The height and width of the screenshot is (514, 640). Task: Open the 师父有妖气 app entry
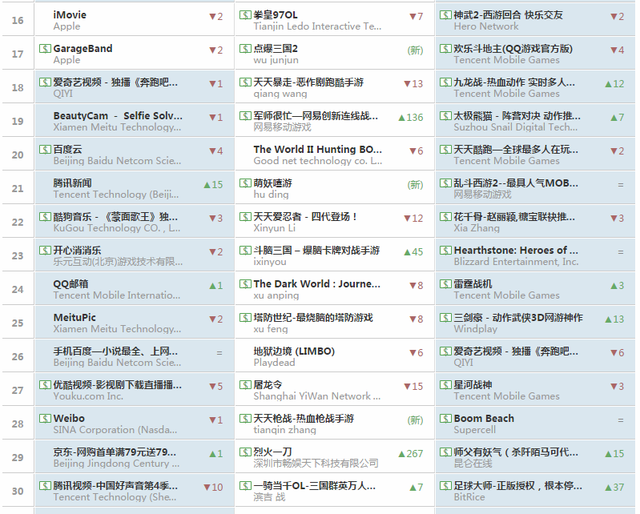[x=516, y=452]
